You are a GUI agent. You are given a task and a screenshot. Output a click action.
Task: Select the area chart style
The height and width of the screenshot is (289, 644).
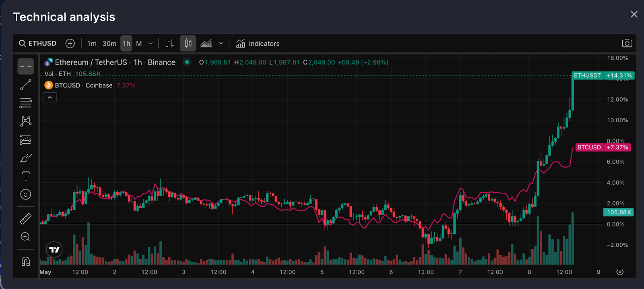click(206, 44)
